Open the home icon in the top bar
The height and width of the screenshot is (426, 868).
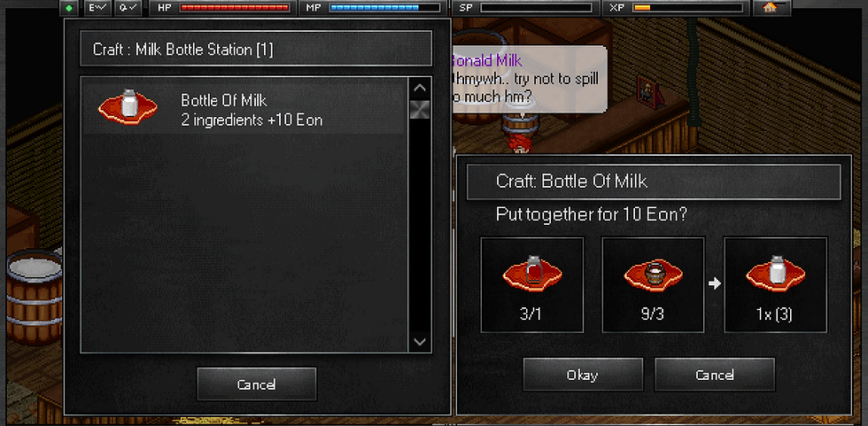[770, 8]
